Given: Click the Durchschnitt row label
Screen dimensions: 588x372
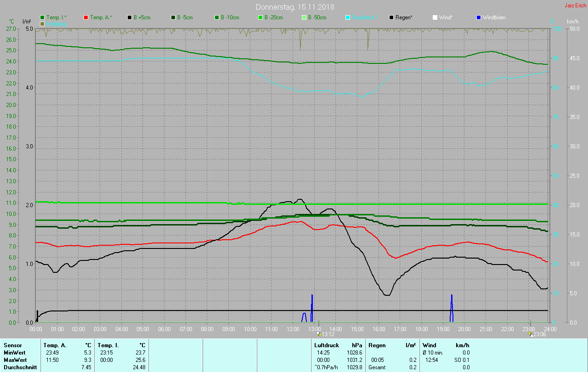Looking at the screenshot, I should pos(20,367).
